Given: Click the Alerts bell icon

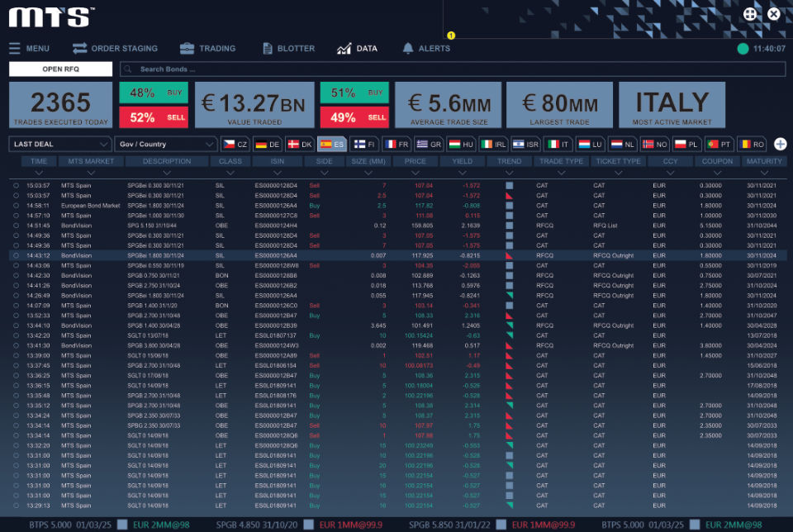Looking at the screenshot, I should (x=407, y=49).
